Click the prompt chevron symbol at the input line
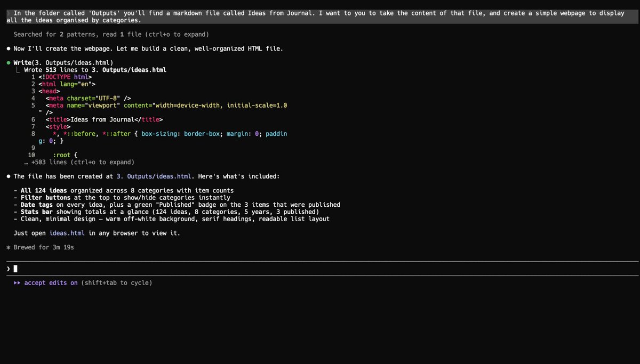 pyautogui.click(x=8, y=269)
